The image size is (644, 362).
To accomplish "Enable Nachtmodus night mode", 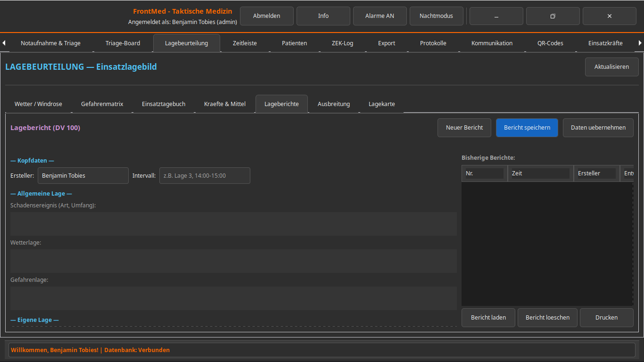I will point(436,16).
